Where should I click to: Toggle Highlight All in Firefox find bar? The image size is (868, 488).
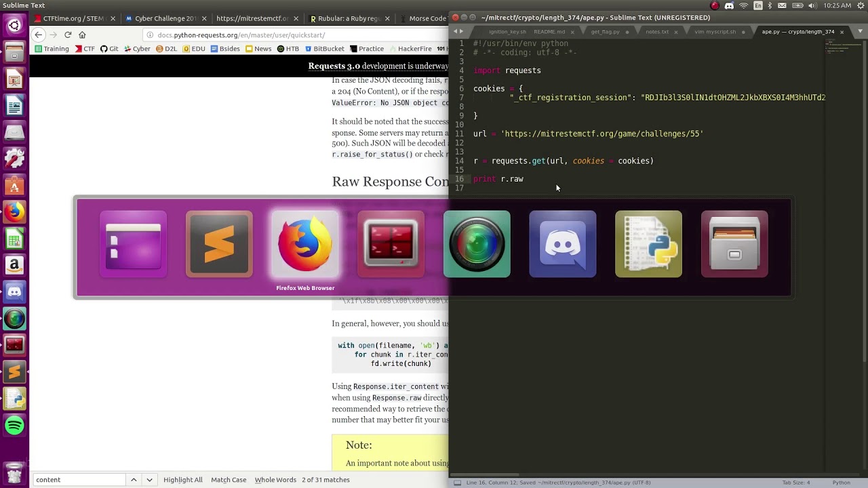(182, 480)
